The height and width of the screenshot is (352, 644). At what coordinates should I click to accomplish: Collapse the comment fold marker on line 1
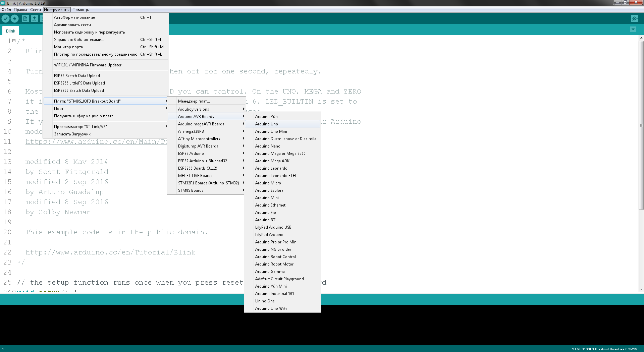(14, 41)
